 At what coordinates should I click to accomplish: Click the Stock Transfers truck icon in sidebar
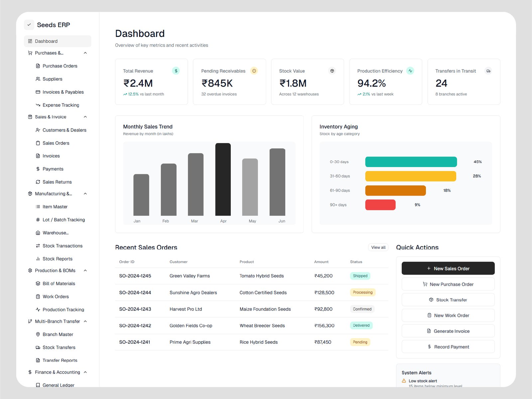(x=38, y=347)
